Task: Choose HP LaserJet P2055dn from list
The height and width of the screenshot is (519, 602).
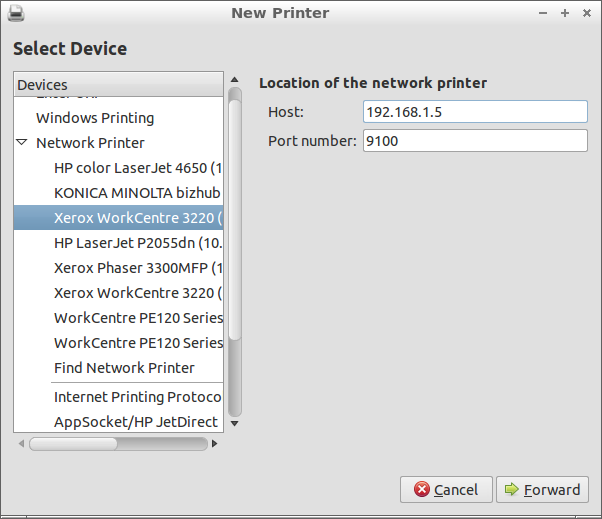Action: tap(137, 242)
